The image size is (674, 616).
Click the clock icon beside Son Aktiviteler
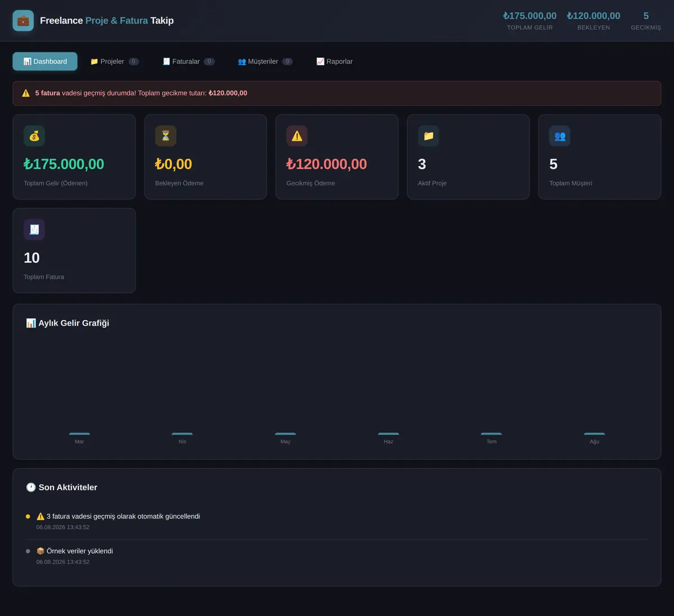pos(31,487)
